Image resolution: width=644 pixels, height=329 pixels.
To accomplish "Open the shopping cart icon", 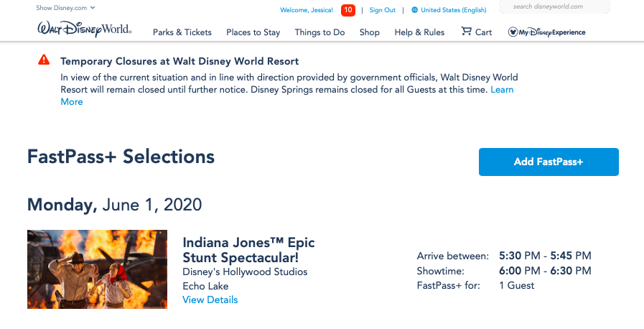I will tap(466, 31).
